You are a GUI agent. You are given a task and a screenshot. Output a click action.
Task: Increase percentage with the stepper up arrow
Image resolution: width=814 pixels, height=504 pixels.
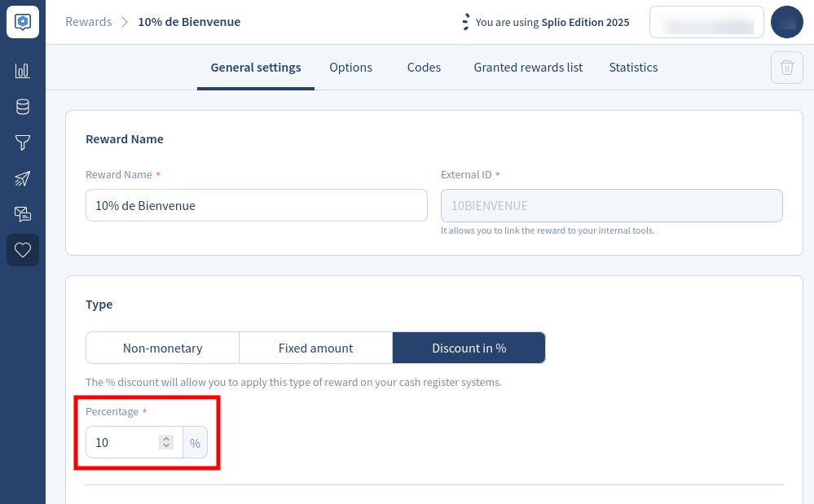166,439
